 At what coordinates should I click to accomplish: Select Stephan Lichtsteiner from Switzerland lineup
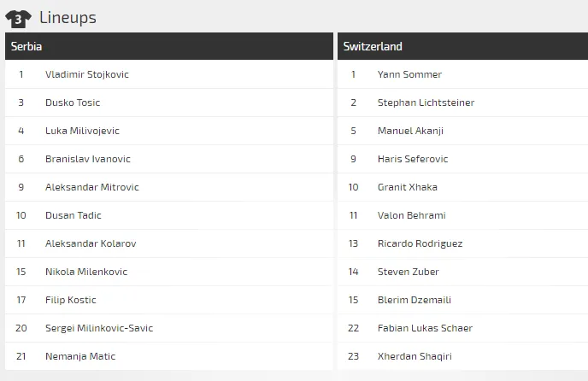(426, 103)
